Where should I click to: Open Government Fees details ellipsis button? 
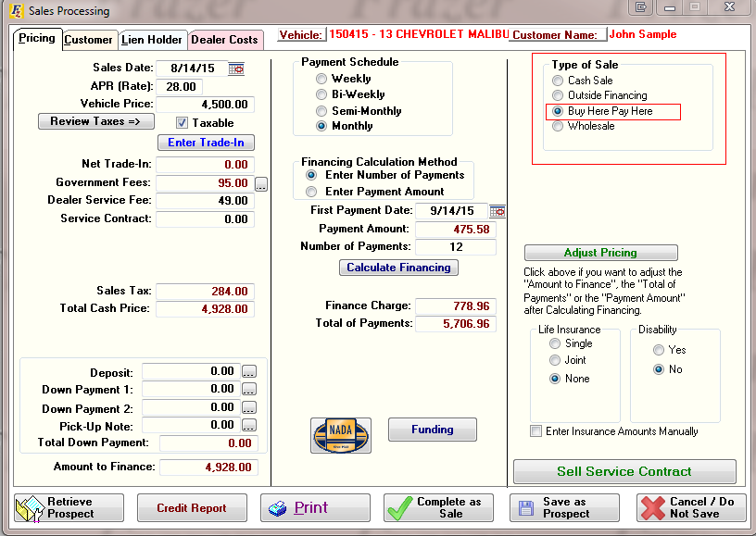261,184
